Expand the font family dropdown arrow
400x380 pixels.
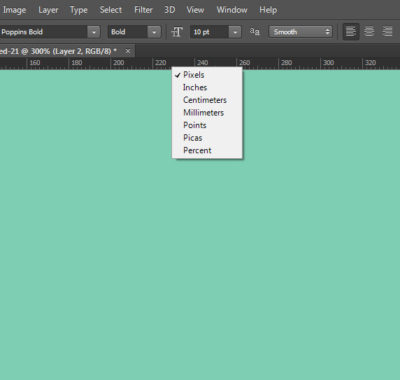[94, 32]
